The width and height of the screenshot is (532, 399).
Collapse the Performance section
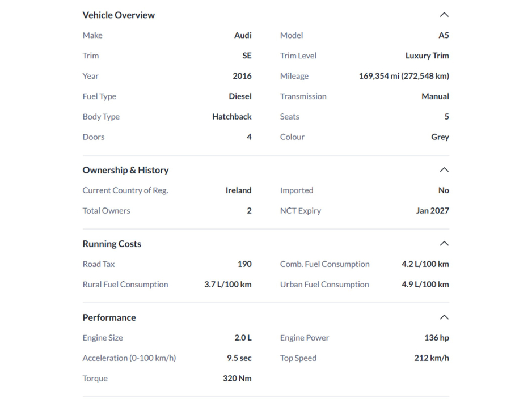[445, 317]
